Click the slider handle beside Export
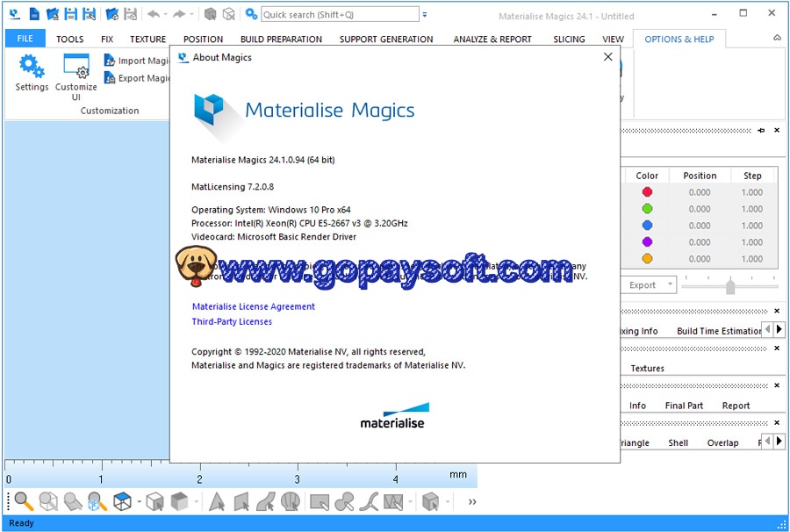790x532 pixels. (730, 286)
